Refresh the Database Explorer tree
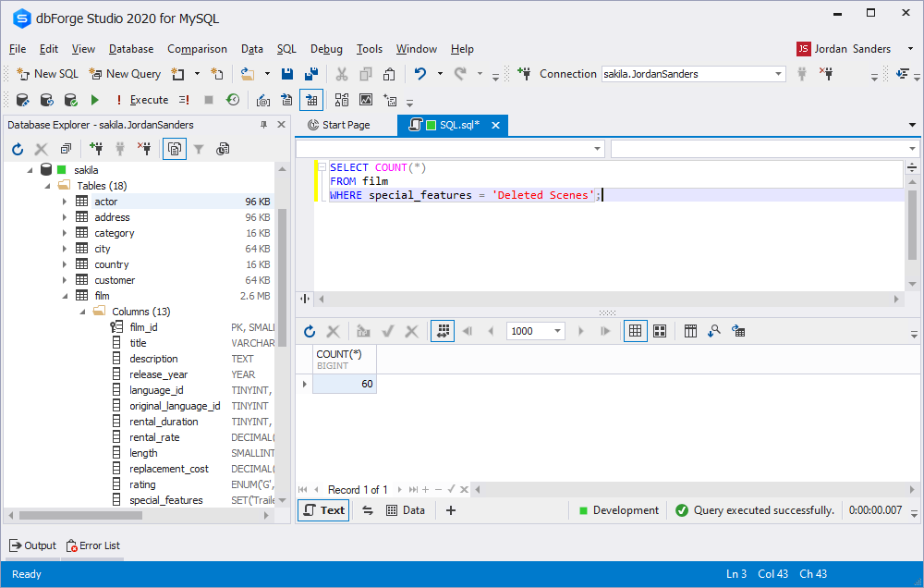The height and width of the screenshot is (588, 924). [x=18, y=149]
